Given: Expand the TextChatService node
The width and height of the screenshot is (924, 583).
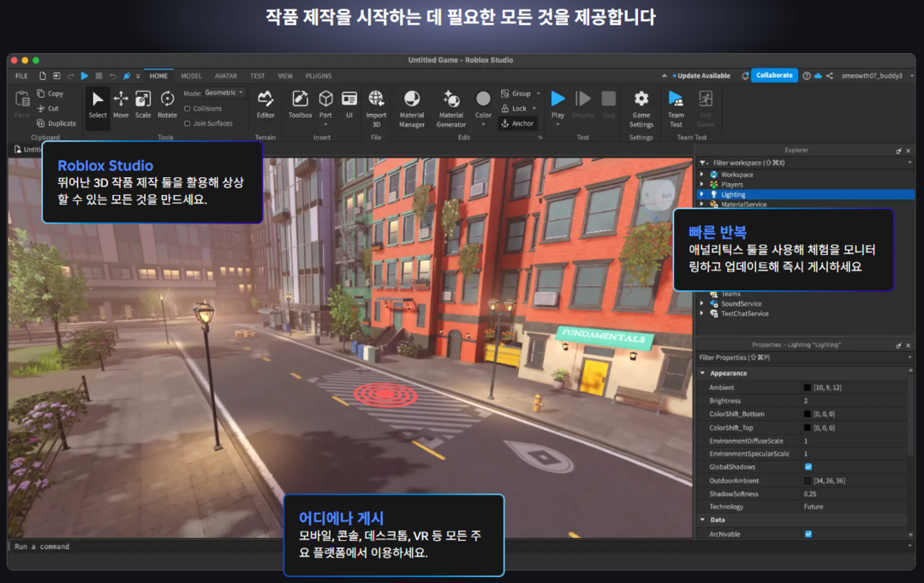Looking at the screenshot, I should [x=702, y=313].
